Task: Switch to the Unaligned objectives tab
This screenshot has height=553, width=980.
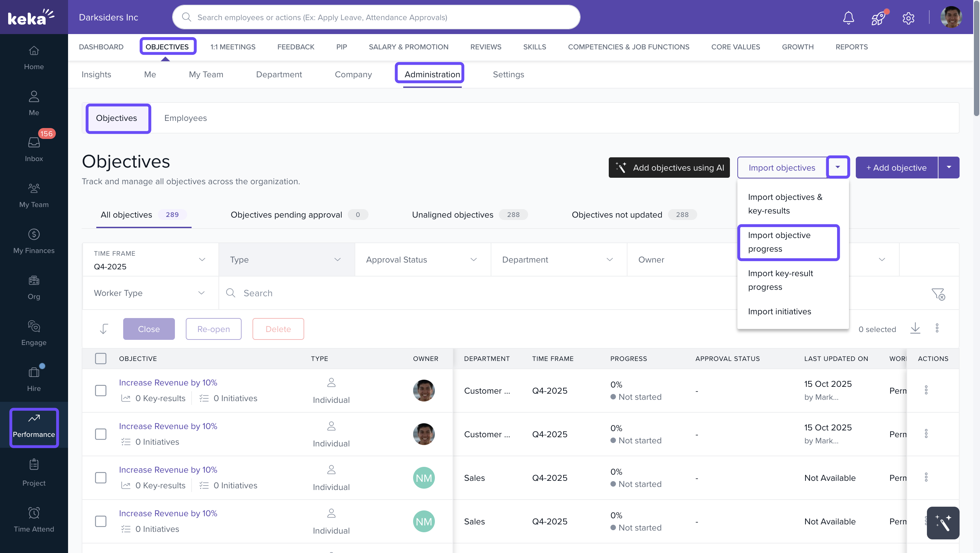Action: pos(452,215)
